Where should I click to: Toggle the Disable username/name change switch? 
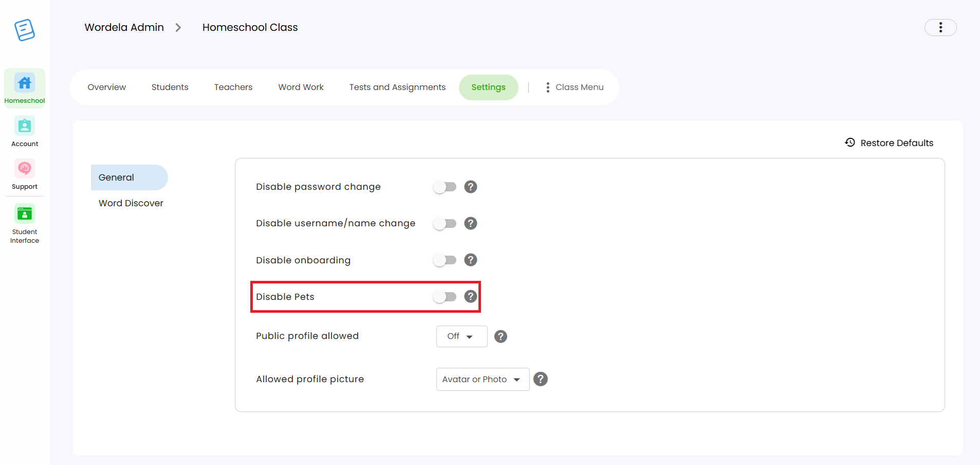tap(445, 223)
